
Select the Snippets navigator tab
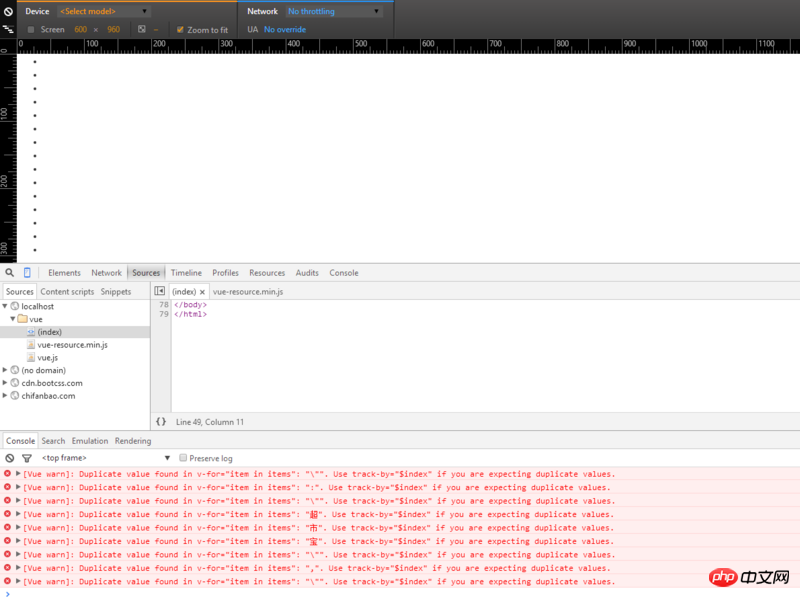[x=116, y=291]
